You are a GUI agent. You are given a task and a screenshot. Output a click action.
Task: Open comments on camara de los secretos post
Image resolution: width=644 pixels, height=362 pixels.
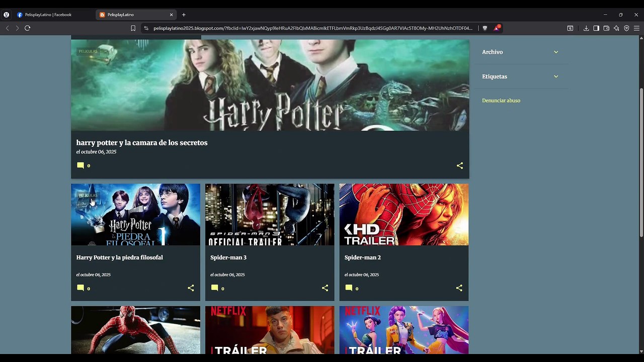[83, 165]
